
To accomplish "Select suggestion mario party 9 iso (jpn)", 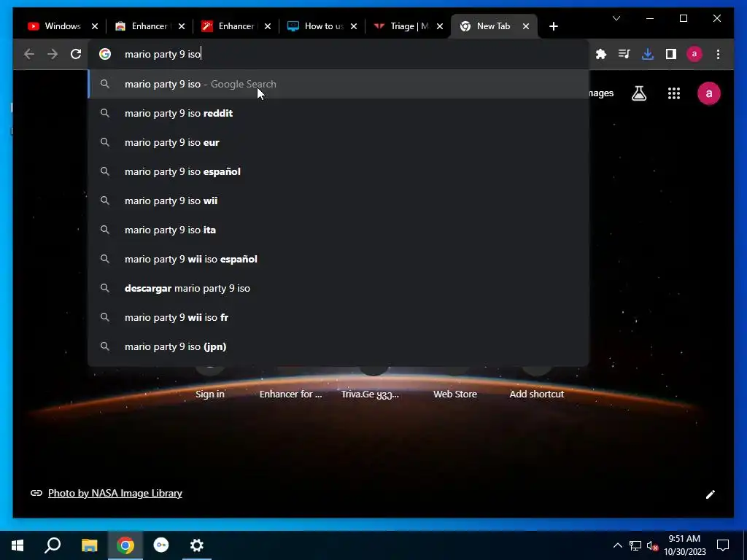I will pos(338,346).
